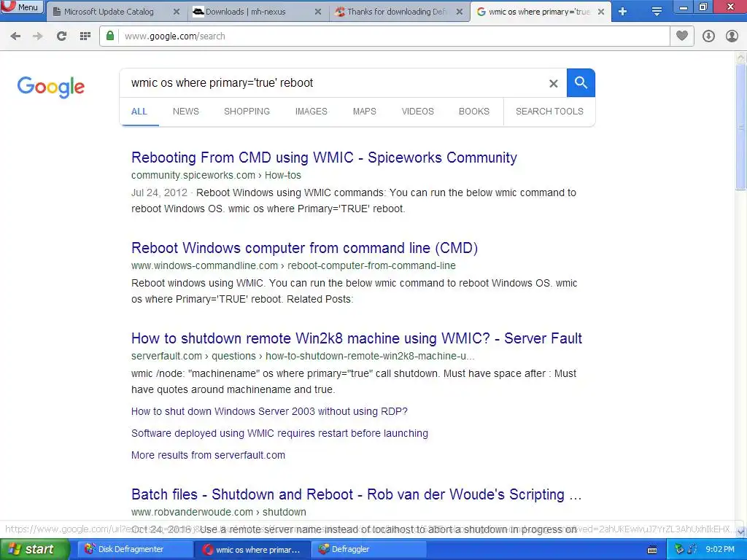
Task: Close the wmic search tab
Action: pos(601,12)
